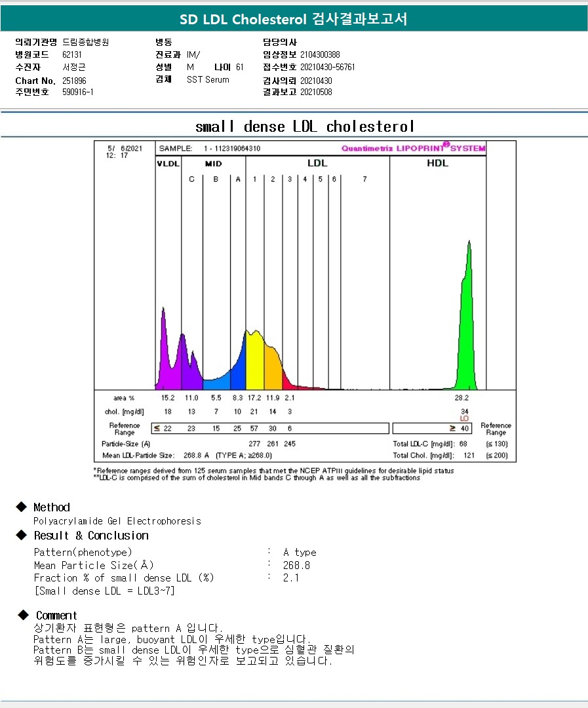Image resolution: width=588 pixels, height=708 pixels.
Task: Click the Quantimetrix LIPOPRINT SYSTEM logo
Action: coord(413,148)
